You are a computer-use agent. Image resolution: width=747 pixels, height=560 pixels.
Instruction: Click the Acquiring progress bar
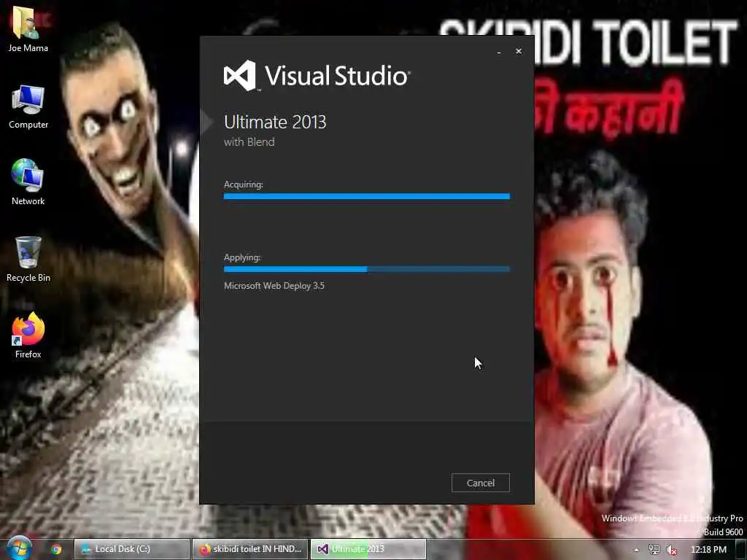click(367, 196)
